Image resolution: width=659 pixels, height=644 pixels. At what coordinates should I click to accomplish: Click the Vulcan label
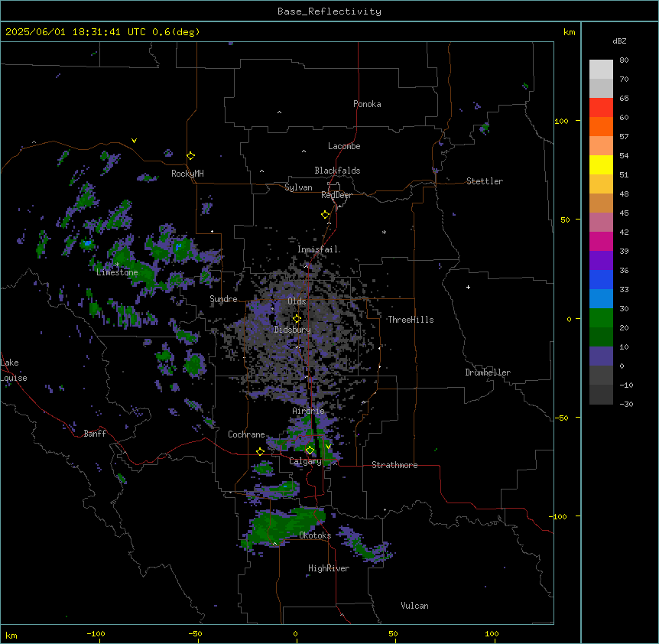click(x=415, y=606)
